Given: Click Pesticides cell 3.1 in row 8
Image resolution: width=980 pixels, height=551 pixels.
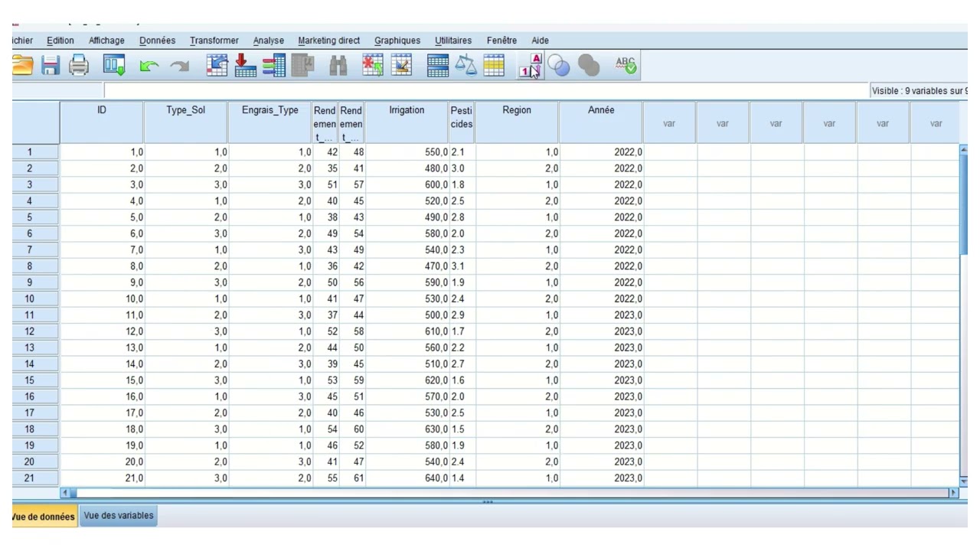Looking at the screenshot, I should (x=462, y=266).
